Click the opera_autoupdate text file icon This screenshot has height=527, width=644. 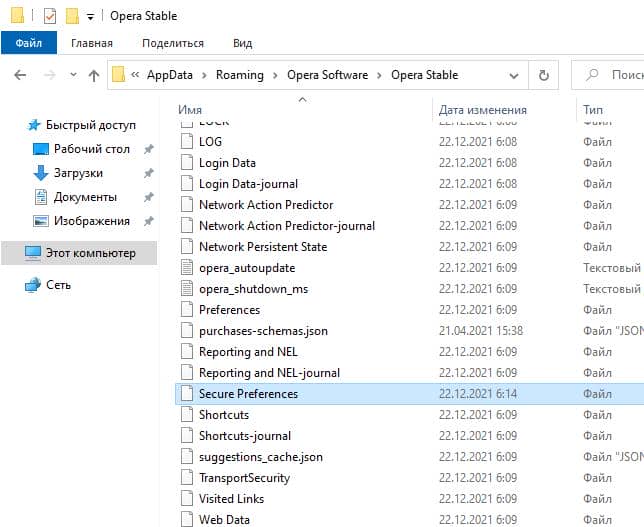[x=186, y=268]
